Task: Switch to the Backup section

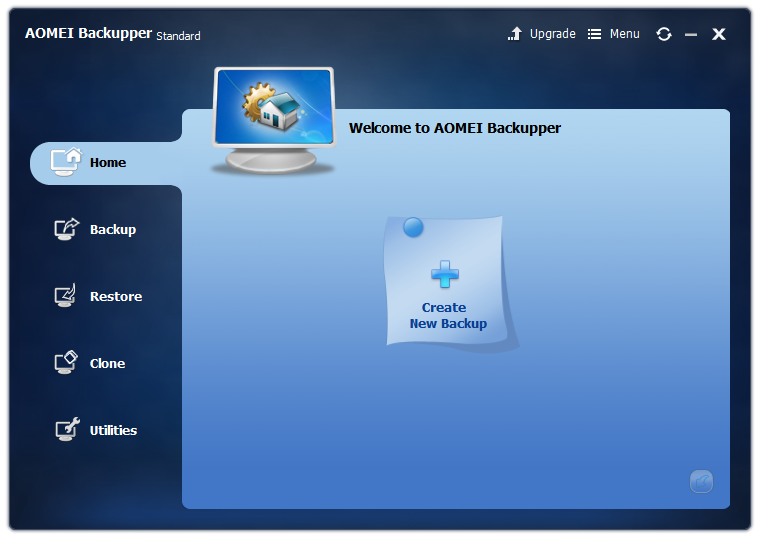Action: 95,229
